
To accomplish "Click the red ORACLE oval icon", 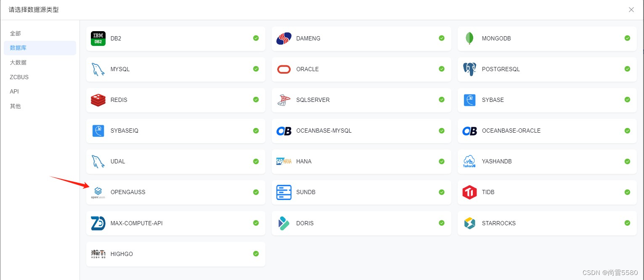I will coord(284,69).
